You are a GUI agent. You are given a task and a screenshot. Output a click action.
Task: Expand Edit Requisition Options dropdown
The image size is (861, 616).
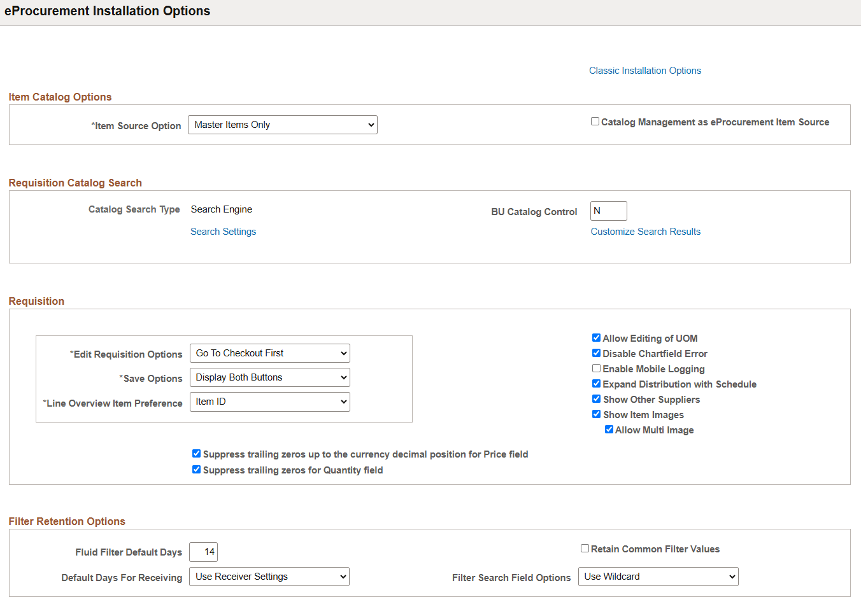click(270, 353)
